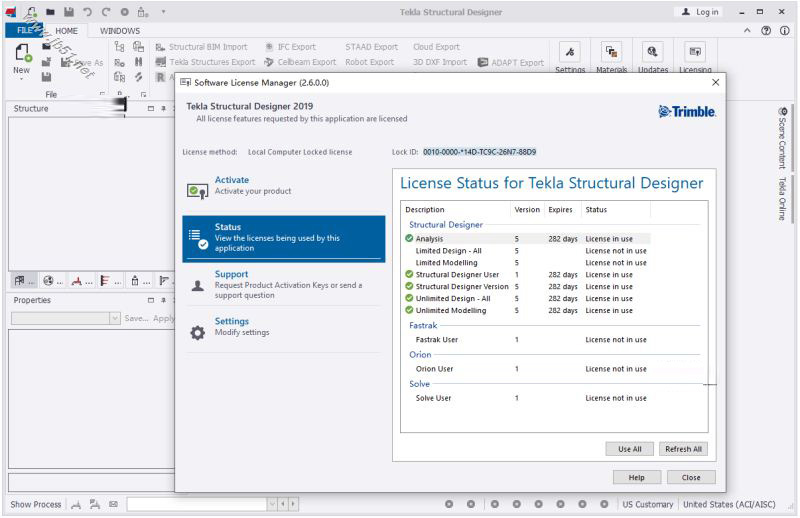Image resolution: width=800 pixels, height=518 pixels.
Task: Click Structural BIM Import icon
Action: point(160,47)
